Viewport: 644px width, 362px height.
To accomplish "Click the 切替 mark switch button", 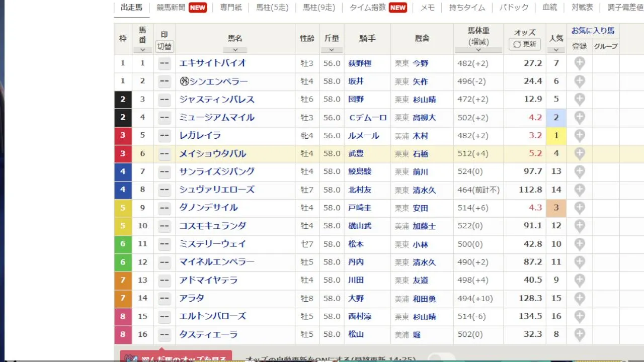I will [x=165, y=46].
